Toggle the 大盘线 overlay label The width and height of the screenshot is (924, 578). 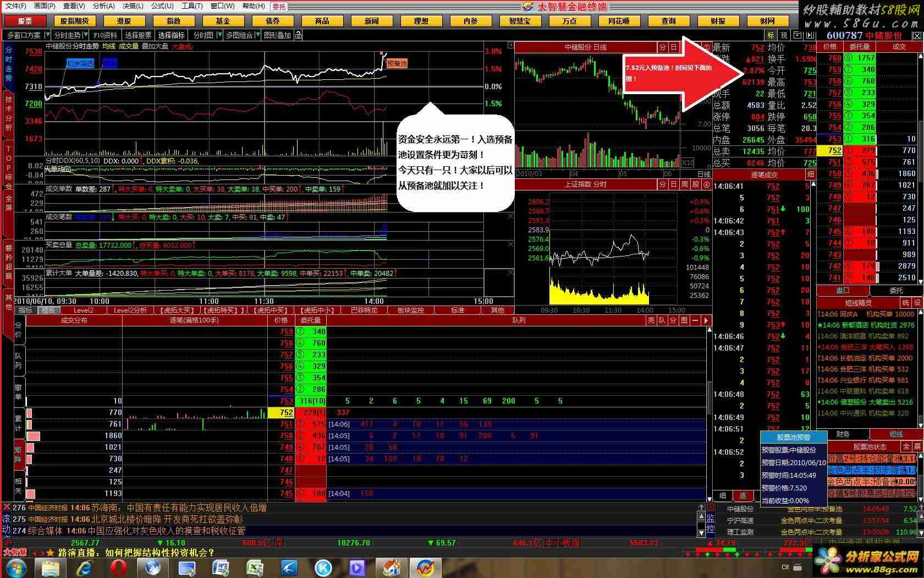click(182, 47)
